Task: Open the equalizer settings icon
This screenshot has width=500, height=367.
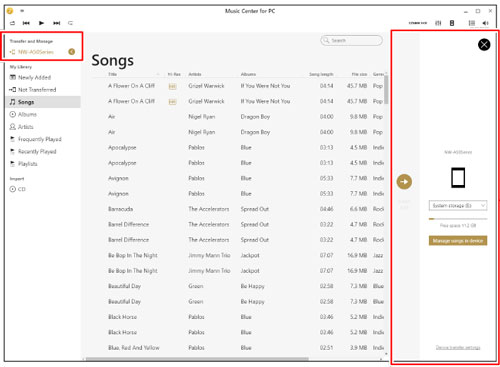Action: click(x=438, y=23)
